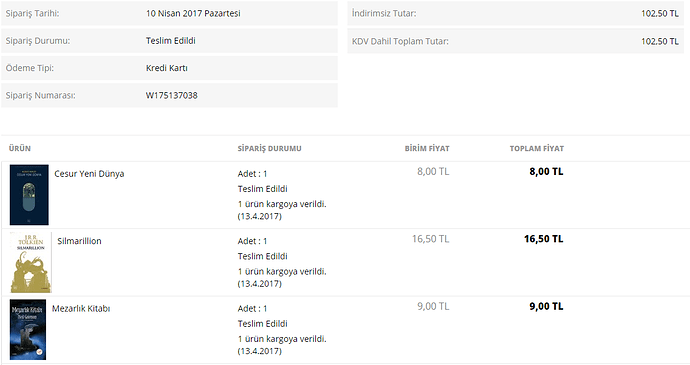Click the 16,50 TL total price for Silmarillion
Viewport: 690px width, 365px height.
(543, 239)
